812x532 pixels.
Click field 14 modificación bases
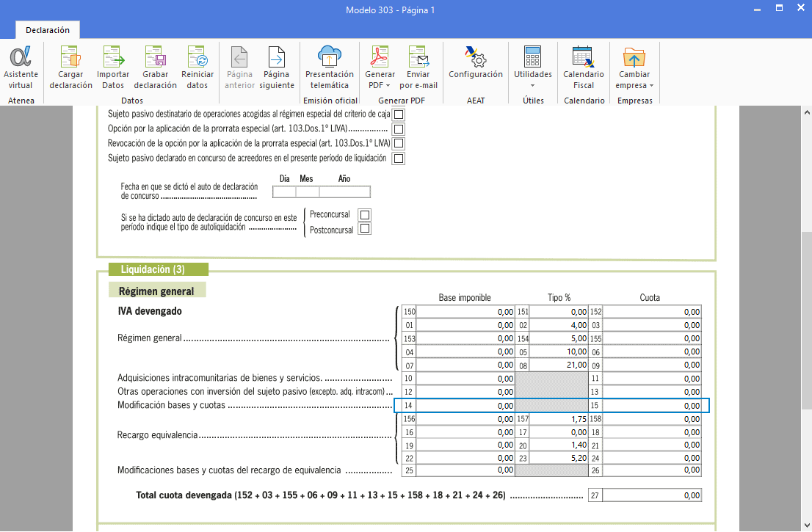(x=465, y=405)
